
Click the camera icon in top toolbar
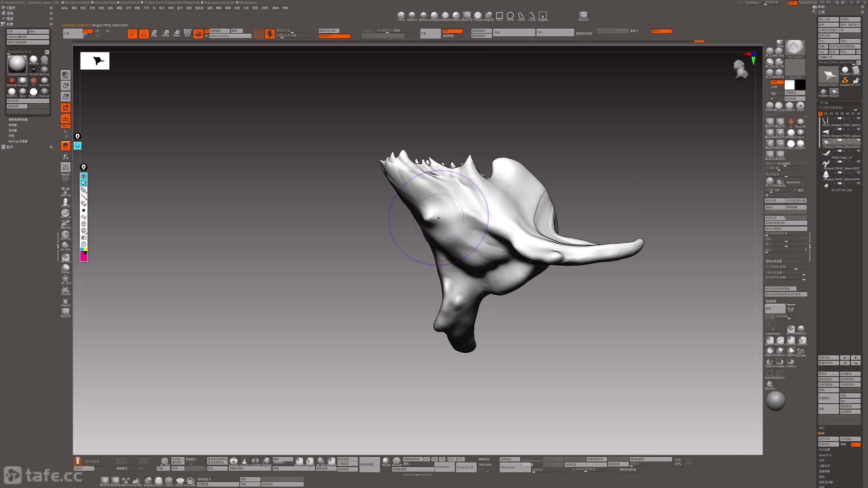(x=198, y=33)
